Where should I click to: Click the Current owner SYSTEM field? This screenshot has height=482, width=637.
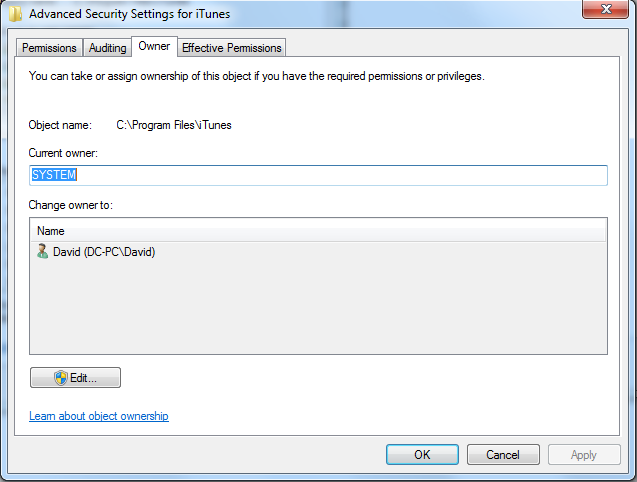point(318,175)
